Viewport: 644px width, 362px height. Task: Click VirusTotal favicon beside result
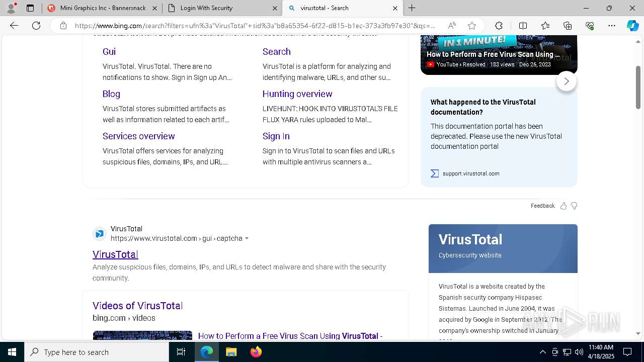point(100,234)
